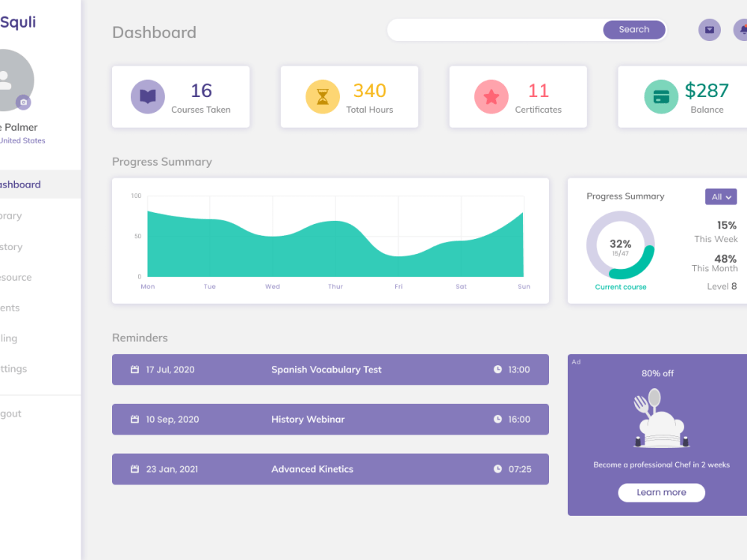
Task: Click the Sun label on chart axis
Action: pos(524,286)
